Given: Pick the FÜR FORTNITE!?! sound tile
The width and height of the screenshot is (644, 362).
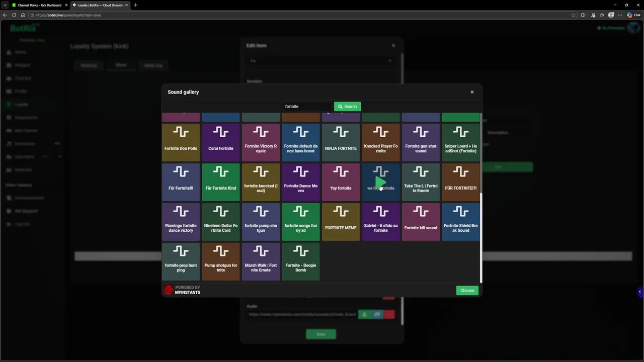Looking at the screenshot, I should (461, 182).
